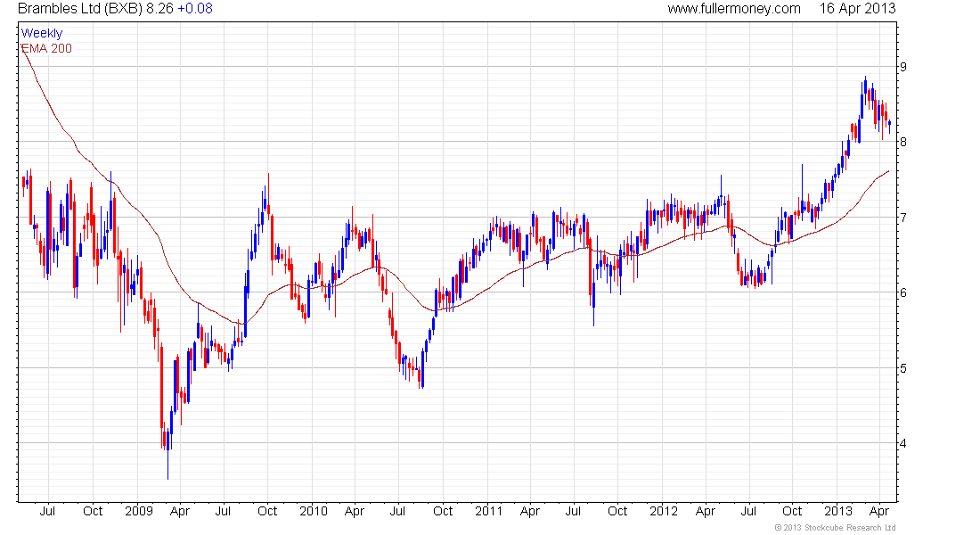Click the 8 price level on right axis
The height and width of the screenshot is (535, 980).
(x=903, y=142)
